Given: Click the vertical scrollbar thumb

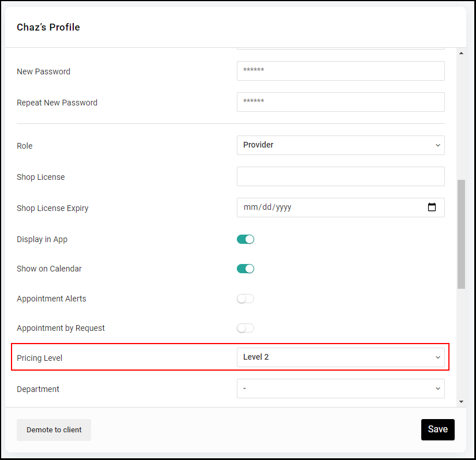Looking at the screenshot, I should [461, 234].
